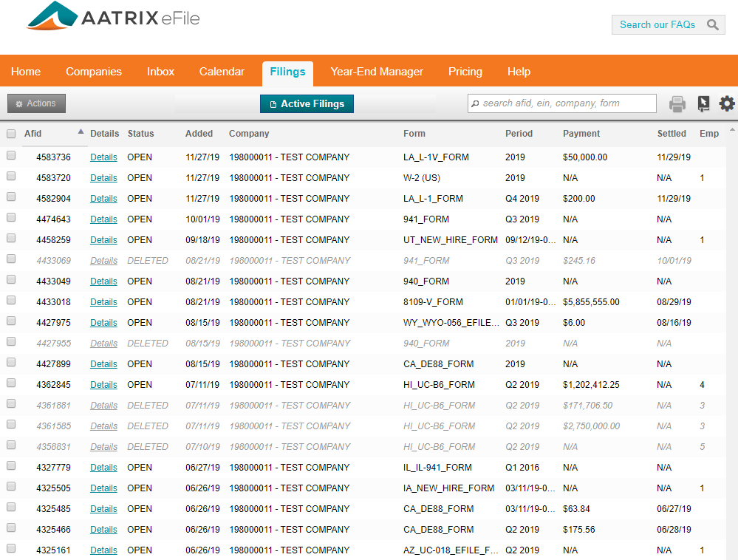Click the printer icon in the toolbar
This screenshot has width=738, height=560.
tap(677, 104)
